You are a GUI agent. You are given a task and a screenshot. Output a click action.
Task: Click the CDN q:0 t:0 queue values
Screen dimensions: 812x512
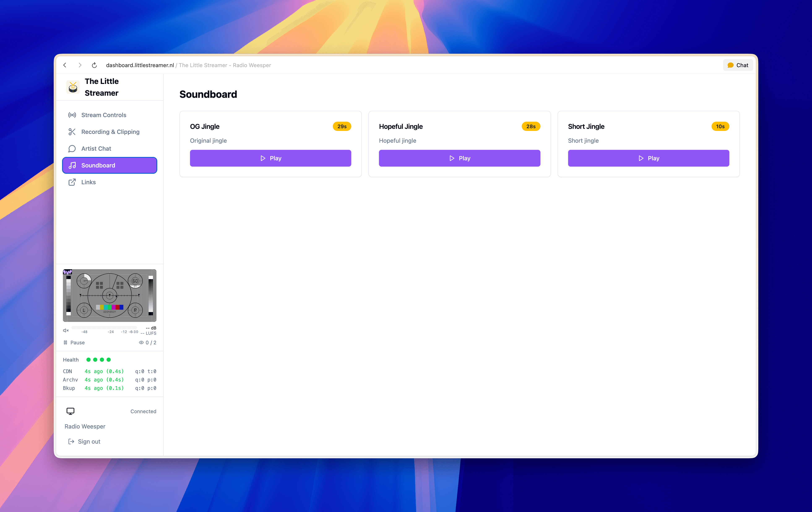(146, 372)
